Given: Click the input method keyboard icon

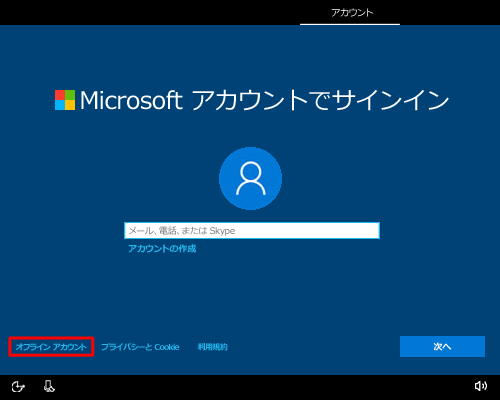Looking at the screenshot, I should coord(49,386).
